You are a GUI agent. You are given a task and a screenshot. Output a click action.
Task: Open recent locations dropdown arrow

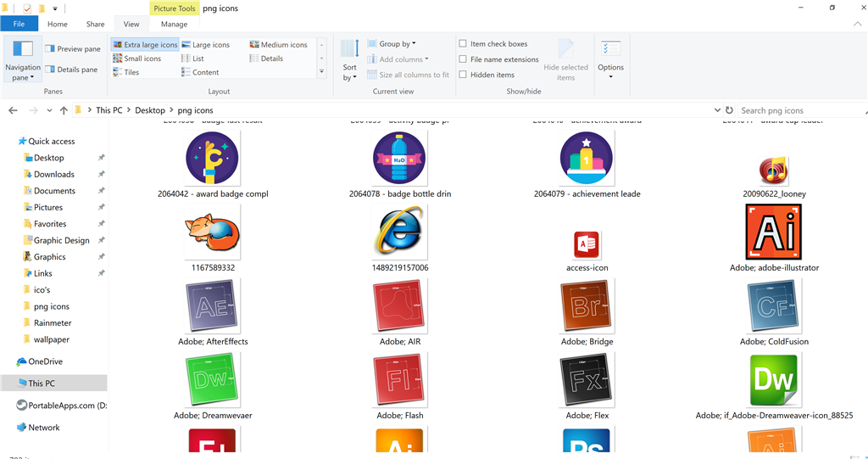[49, 110]
